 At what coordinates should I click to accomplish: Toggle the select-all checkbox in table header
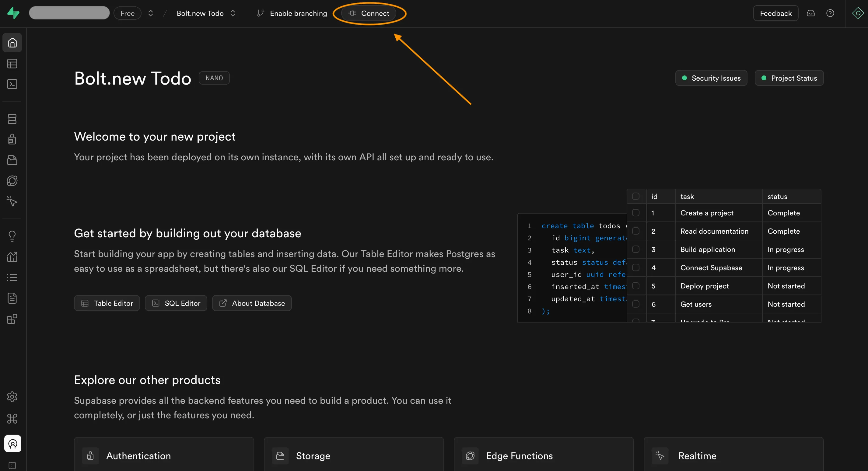pos(635,196)
